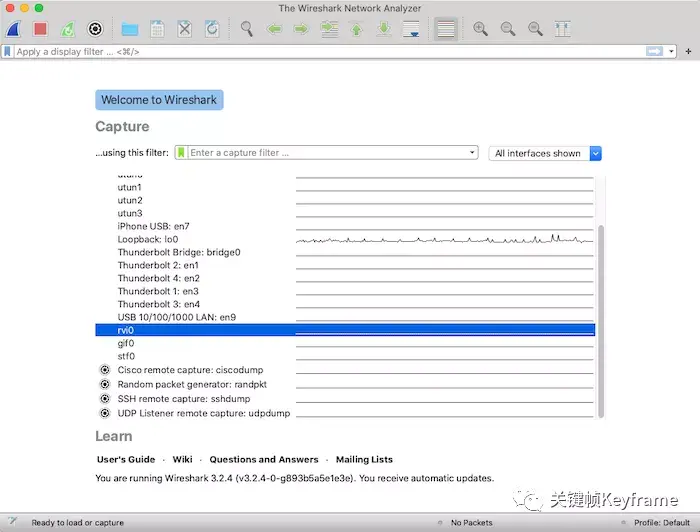Go to previous packet left arrow
Screen dimensions: 700x532
[x=274, y=29]
